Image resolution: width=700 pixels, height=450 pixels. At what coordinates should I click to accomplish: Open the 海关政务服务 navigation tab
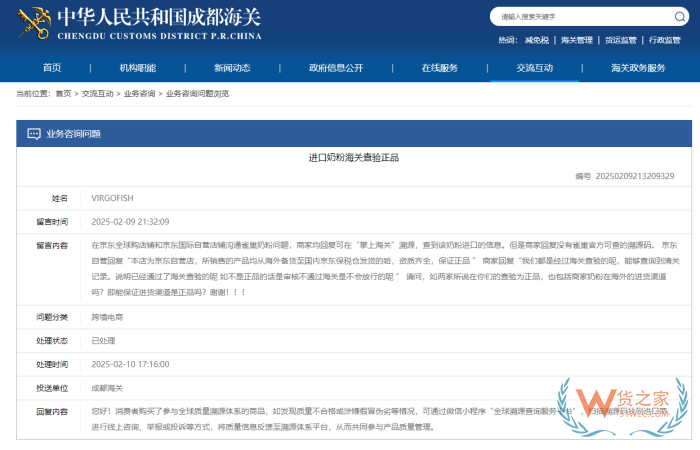click(638, 68)
